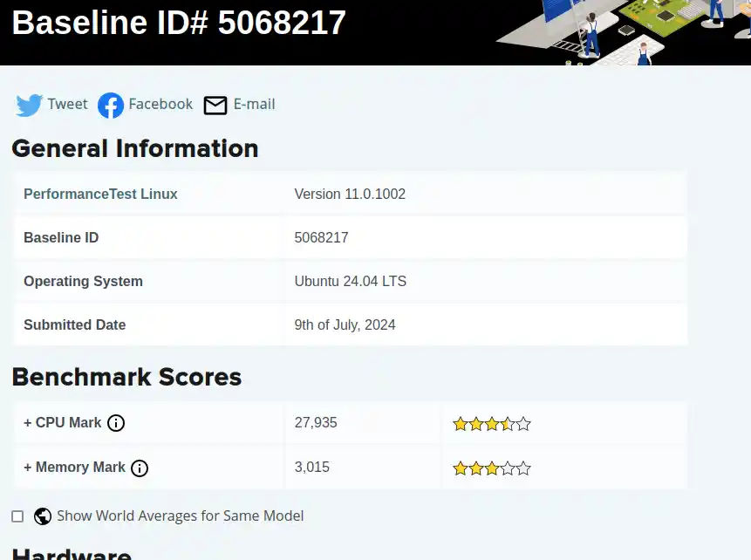Click the '5068217' Baseline ID value
Viewport: 751px width, 560px height.
[321, 237]
